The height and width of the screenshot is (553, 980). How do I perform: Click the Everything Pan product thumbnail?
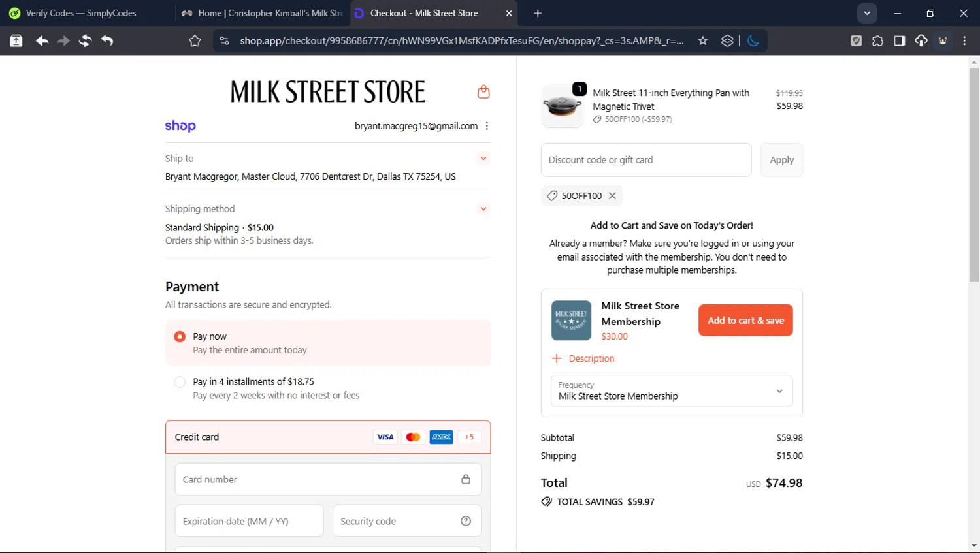(x=563, y=106)
